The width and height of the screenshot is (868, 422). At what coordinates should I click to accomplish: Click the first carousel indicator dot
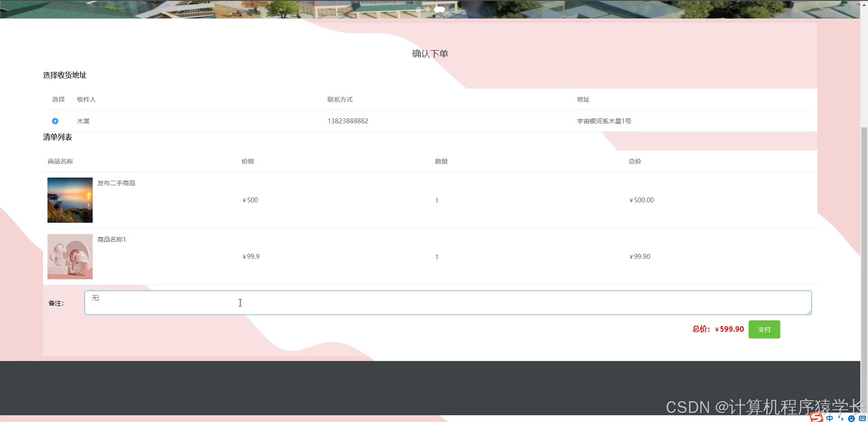coord(419,9)
